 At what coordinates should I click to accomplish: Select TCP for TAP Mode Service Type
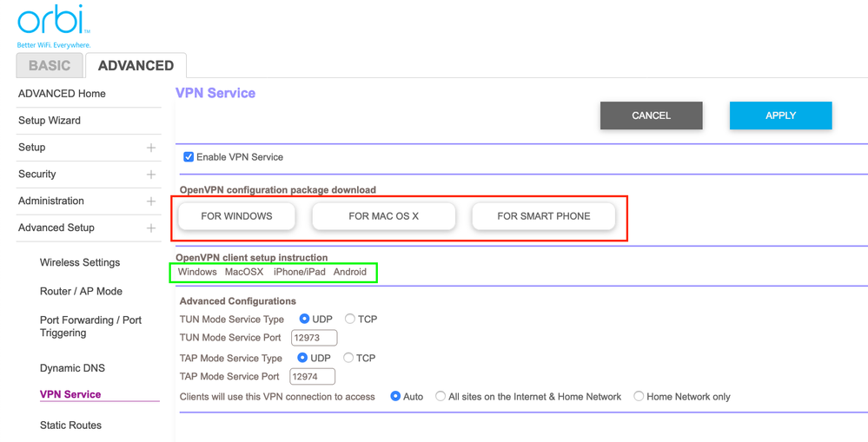348,358
